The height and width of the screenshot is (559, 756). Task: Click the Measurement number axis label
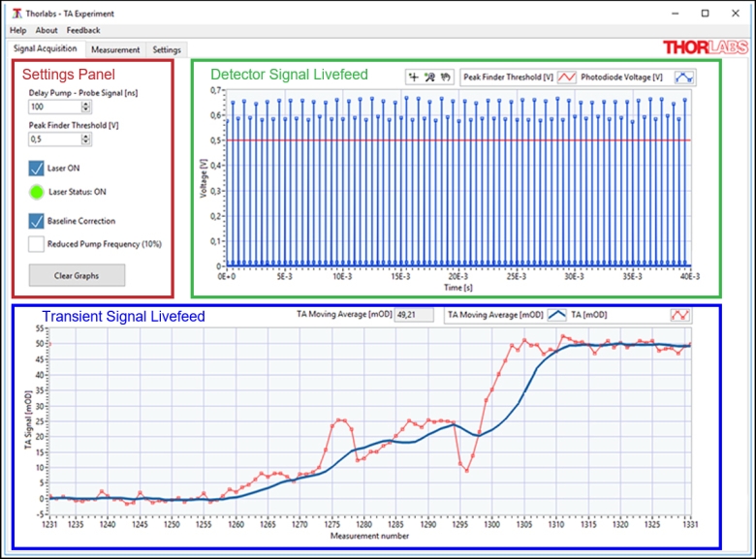tap(370, 536)
